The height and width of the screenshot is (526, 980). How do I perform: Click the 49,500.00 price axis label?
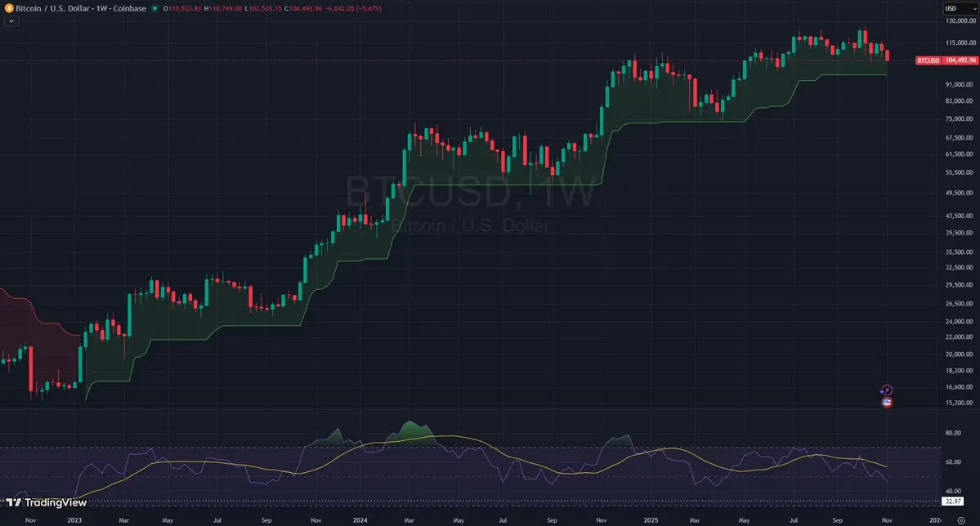tap(960, 193)
